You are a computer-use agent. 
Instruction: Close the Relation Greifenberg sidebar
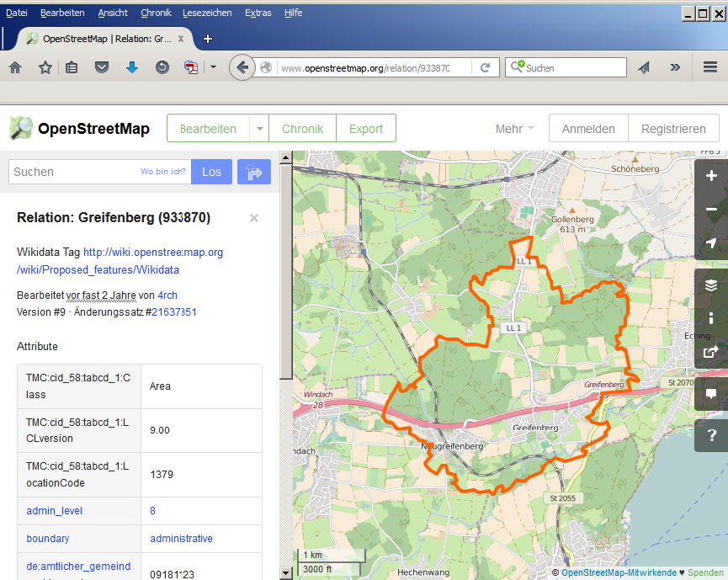tap(254, 218)
